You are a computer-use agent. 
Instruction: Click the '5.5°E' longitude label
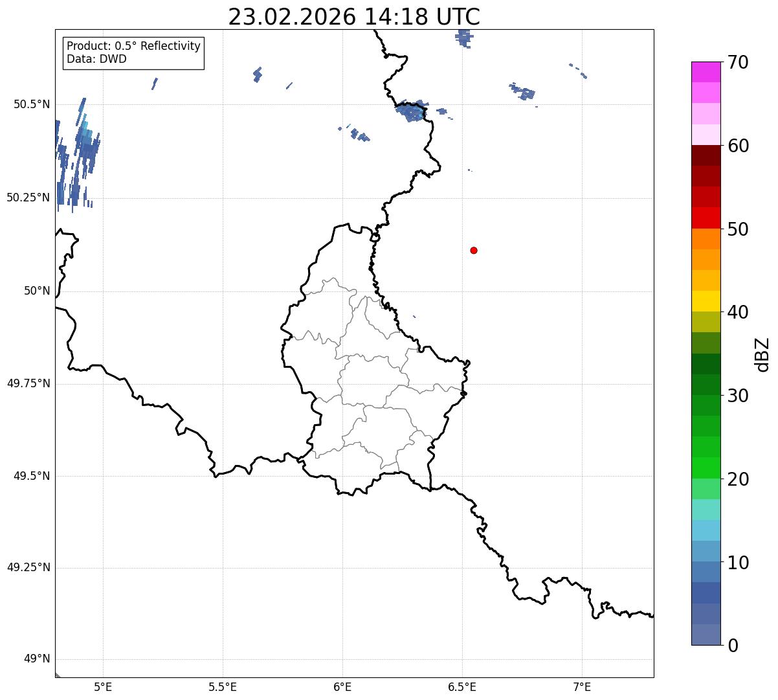(223, 686)
